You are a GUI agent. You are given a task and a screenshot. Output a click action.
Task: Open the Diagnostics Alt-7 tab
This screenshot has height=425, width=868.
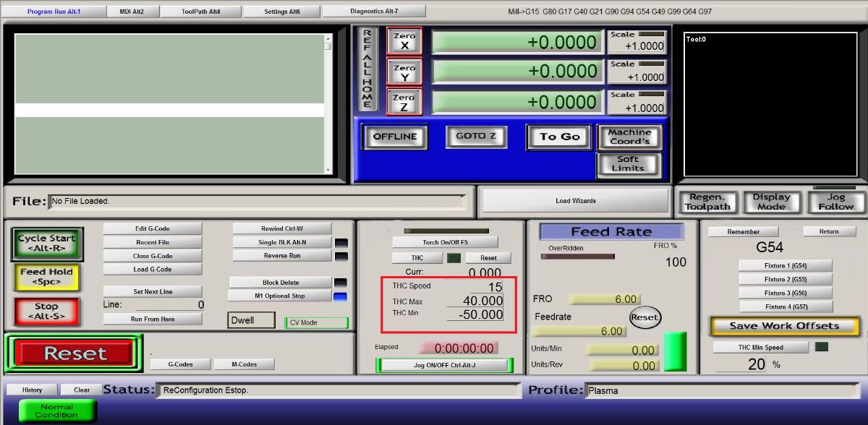[374, 12]
